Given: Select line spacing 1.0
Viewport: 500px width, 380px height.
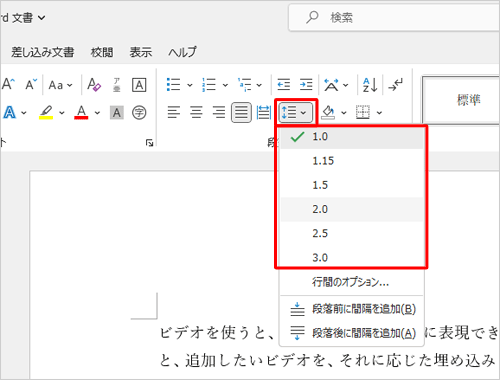Looking at the screenshot, I should pos(352,137).
